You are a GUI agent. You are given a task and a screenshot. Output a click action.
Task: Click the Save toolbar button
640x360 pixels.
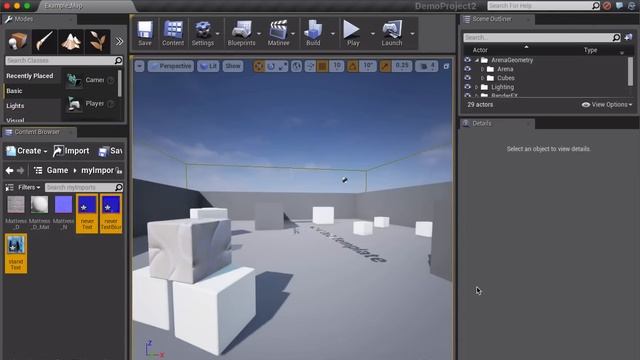click(144, 33)
